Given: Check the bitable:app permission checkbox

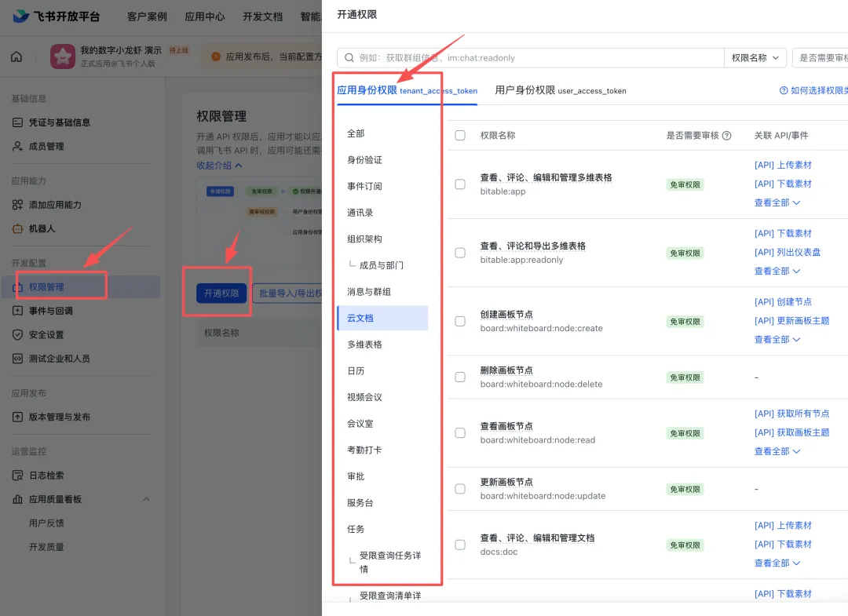Looking at the screenshot, I should click(x=460, y=184).
